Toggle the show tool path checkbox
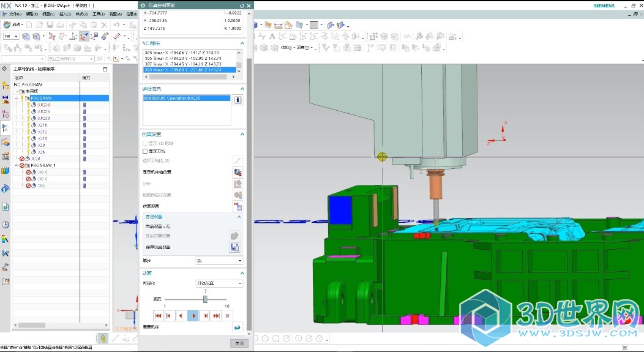 point(145,151)
